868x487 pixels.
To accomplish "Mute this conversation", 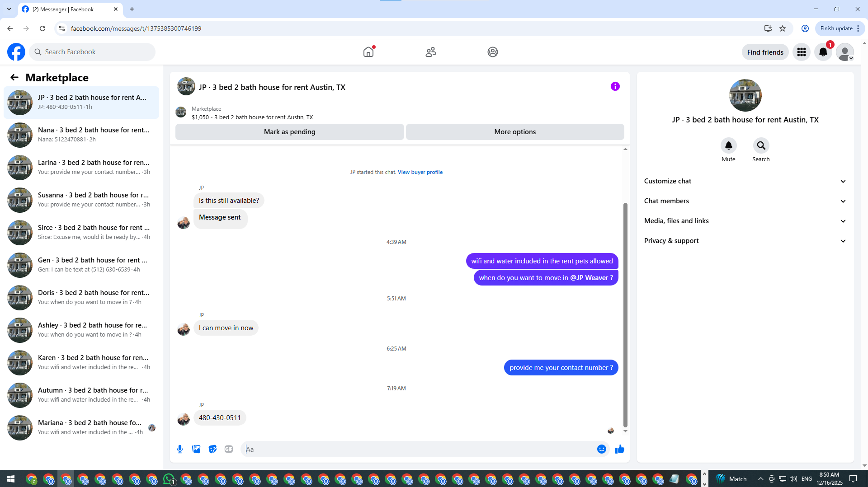I will 728,145.
